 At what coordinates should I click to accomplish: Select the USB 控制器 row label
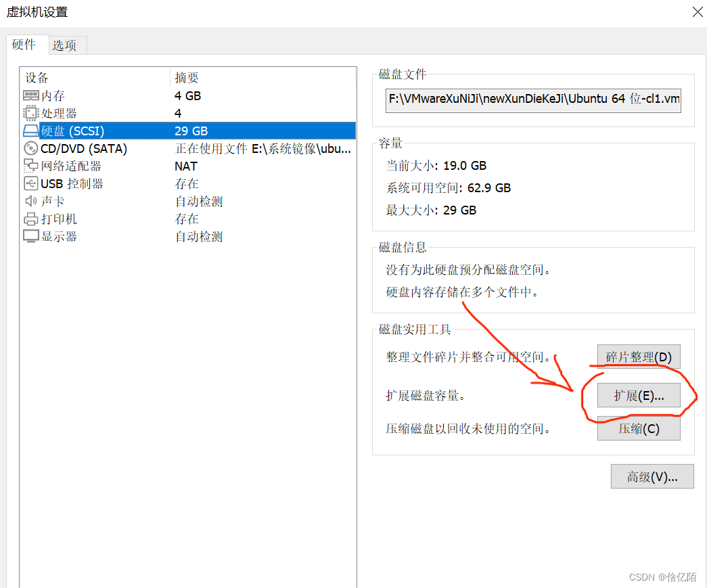click(72, 183)
